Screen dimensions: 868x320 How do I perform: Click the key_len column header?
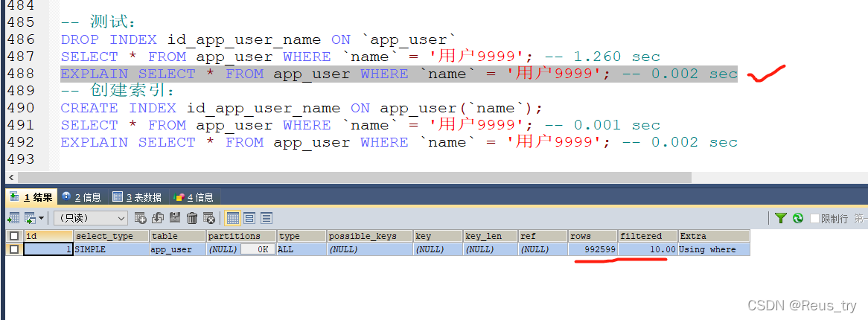coord(491,236)
